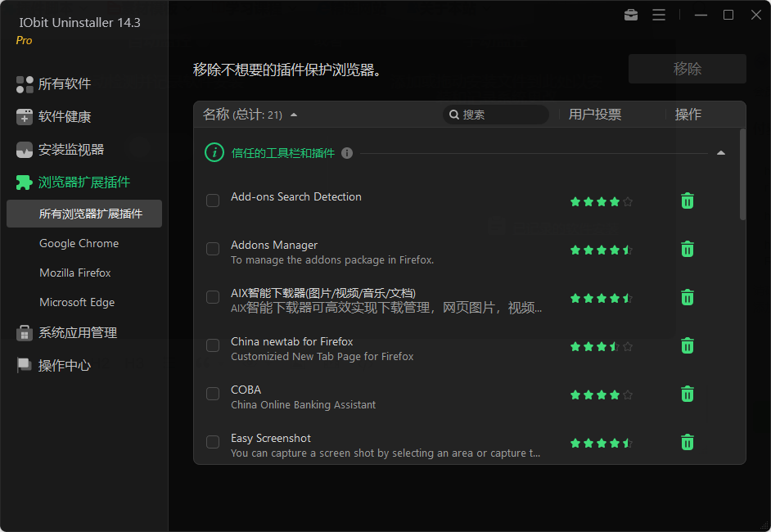Open the hamburger main menu
Viewport: 771px width, 532px height.
click(659, 16)
